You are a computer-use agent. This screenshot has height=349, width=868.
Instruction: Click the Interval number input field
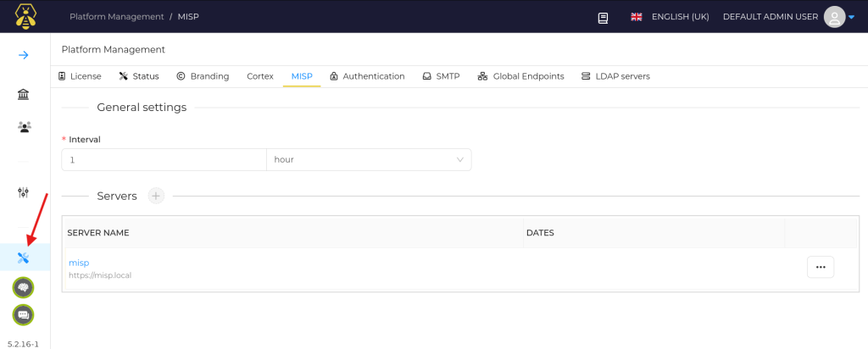tap(164, 159)
